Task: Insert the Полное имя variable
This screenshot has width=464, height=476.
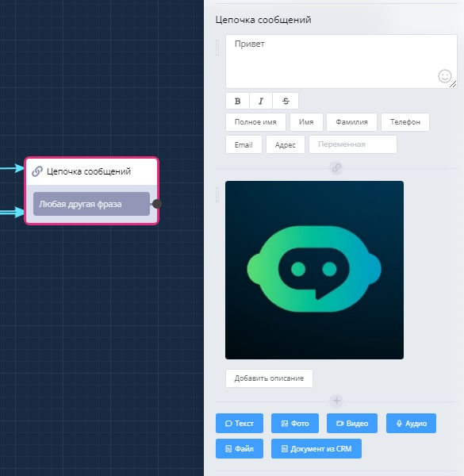Action: pos(255,122)
